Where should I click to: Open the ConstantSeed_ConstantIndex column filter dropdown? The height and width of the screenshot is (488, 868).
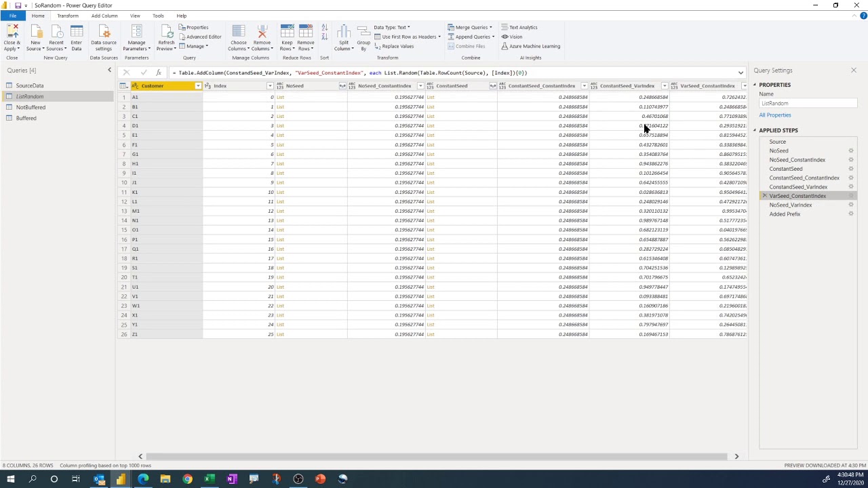click(x=584, y=86)
